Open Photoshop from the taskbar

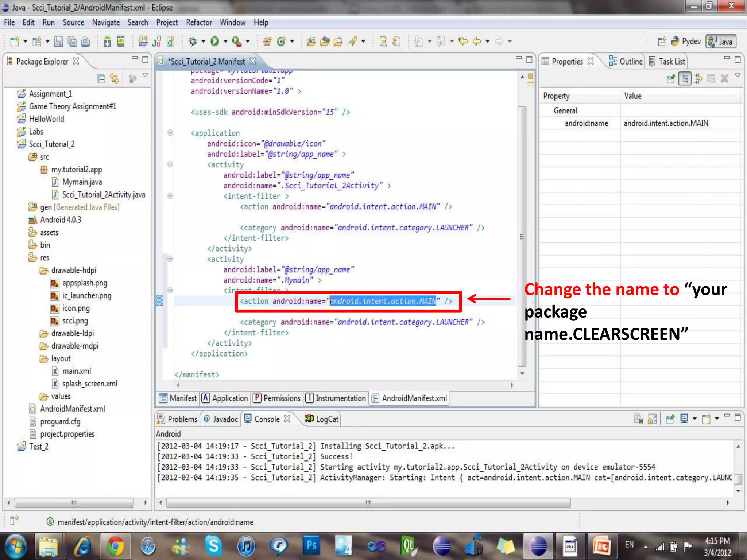[312, 545]
